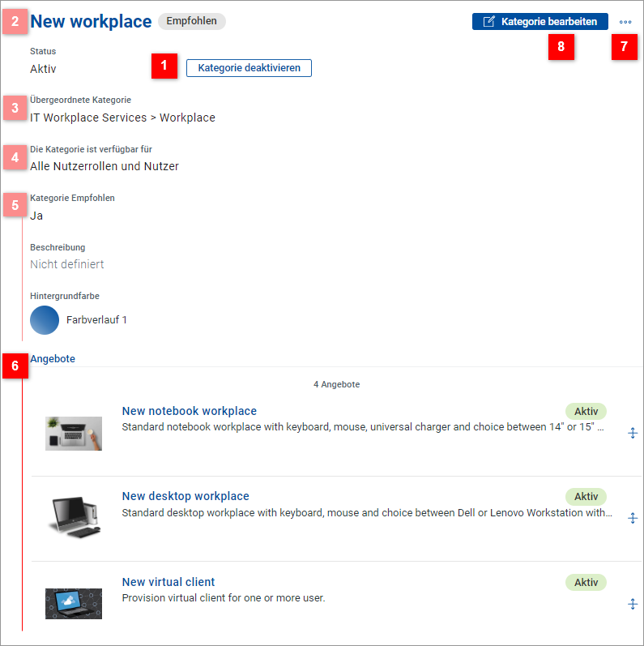Click the Aktiv badge of notebook workplace
The height and width of the screenshot is (646, 644).
586,412
